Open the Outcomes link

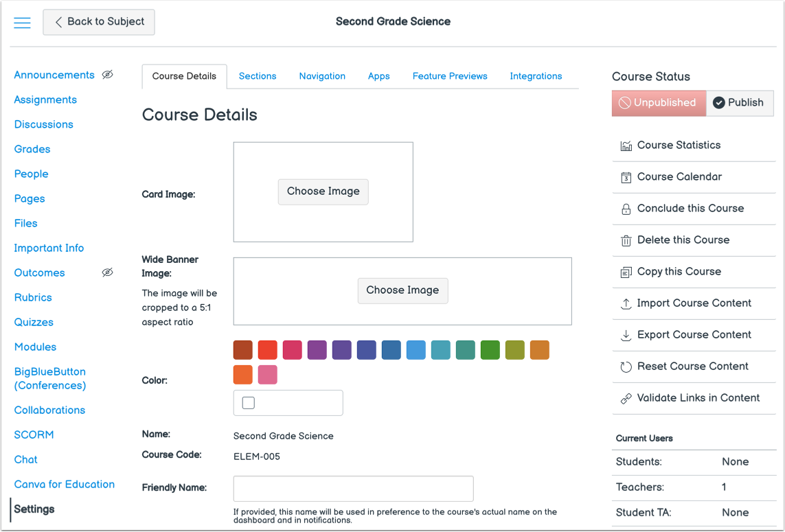click(40, 273)
